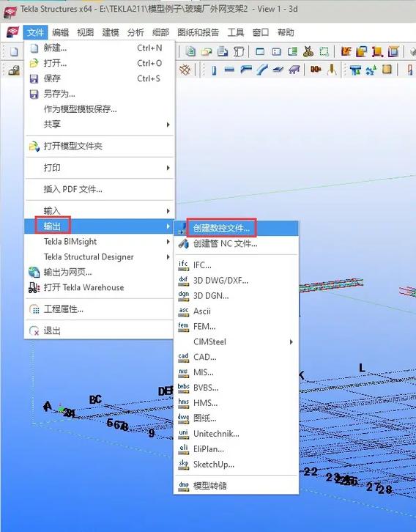
Task: Select 创建数控文件... in export submenu
Action: coord(237,228)
